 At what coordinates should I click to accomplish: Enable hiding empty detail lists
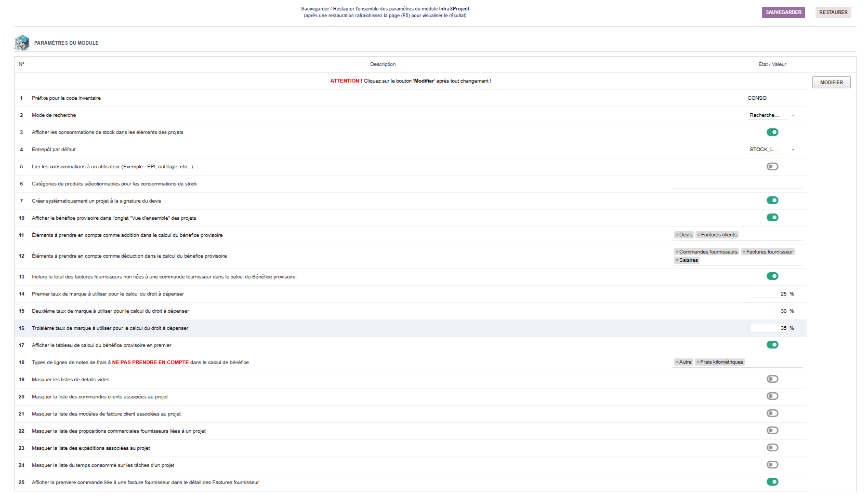pyautogui.click(x=772, y=379)
